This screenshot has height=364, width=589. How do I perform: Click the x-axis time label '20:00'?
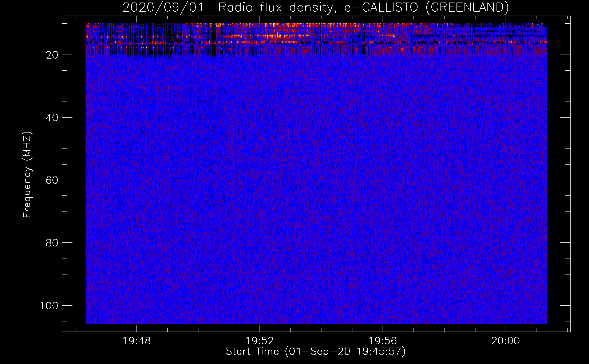(x=506, y=341)
